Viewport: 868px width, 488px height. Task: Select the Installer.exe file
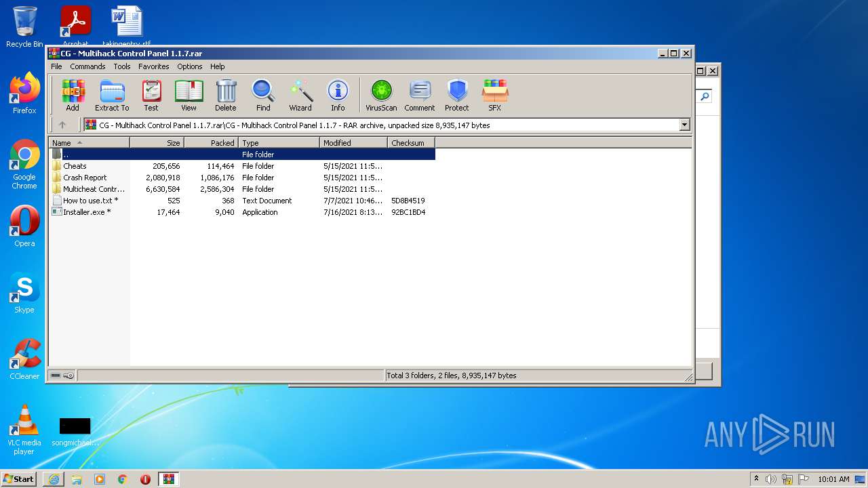point(242,212)
